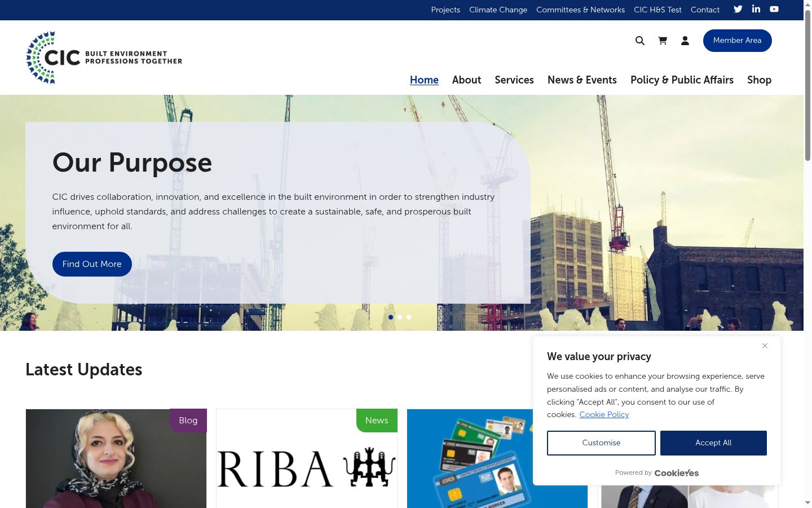Open the Contact link

coord(705,10)
